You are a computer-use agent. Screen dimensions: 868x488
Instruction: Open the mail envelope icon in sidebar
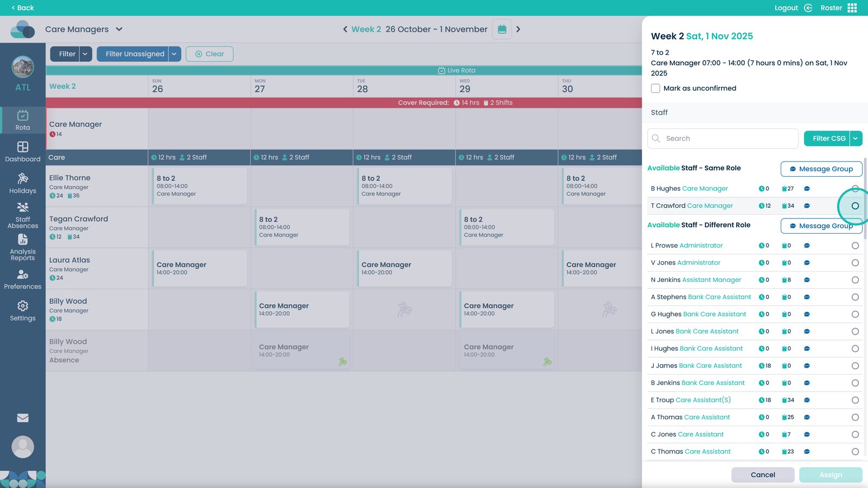[x=23, y=418]
